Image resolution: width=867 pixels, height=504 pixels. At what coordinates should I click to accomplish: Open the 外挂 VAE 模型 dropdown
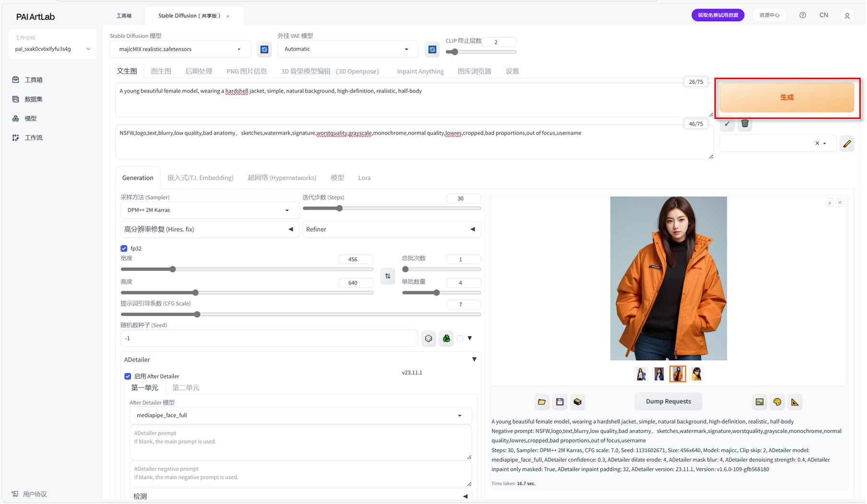point(348,49)
